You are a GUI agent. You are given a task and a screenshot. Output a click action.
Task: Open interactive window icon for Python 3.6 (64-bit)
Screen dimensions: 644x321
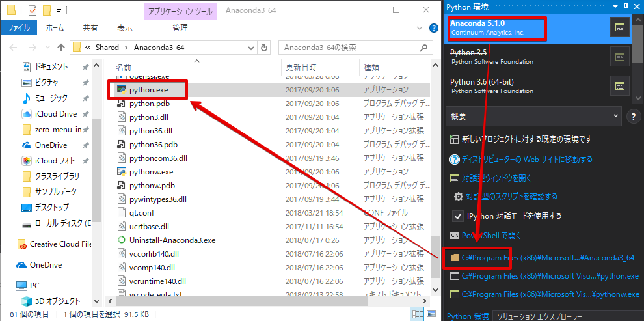(620, 85)
